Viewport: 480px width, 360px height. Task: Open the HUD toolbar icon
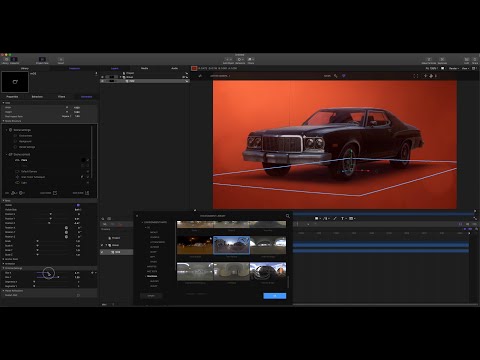coord(467,59)
